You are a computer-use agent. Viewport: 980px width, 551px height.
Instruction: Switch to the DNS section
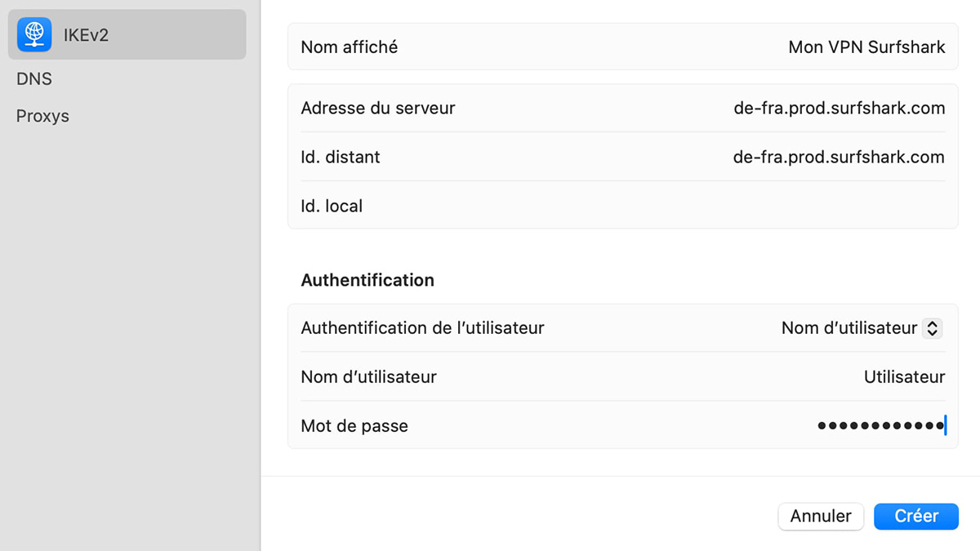(34, 78)
